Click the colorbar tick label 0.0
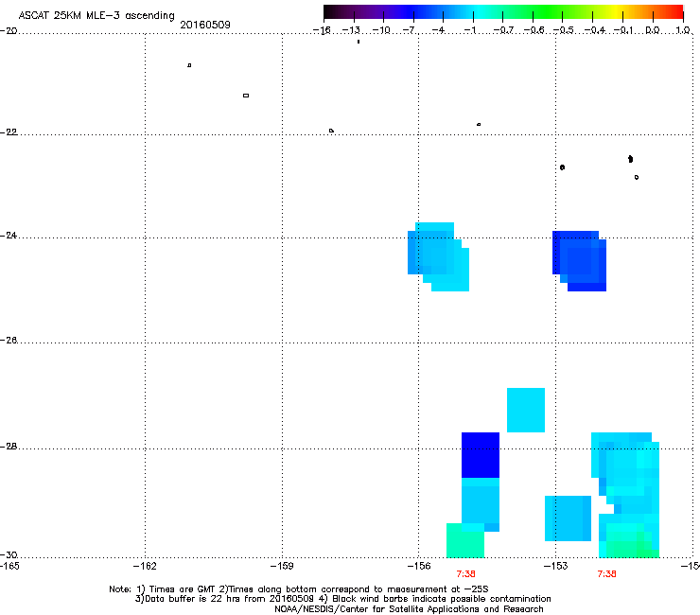700x615 pixels. (x=653, y=30)
